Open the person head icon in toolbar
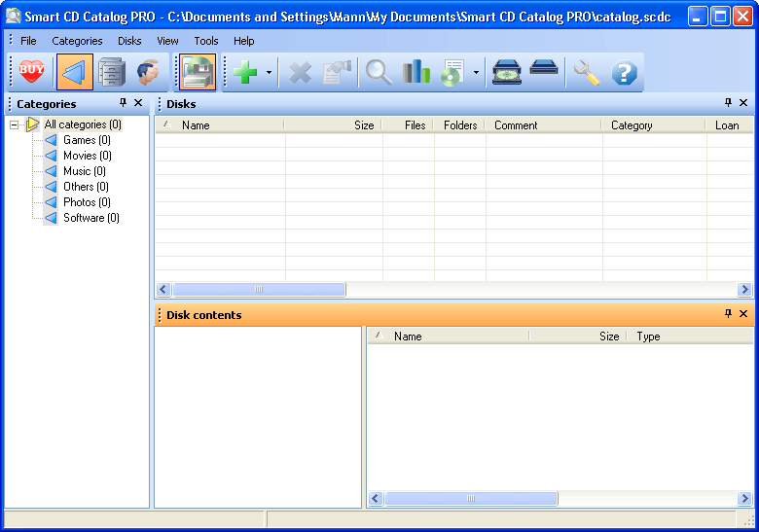759x532 pixels. [148, 72]
